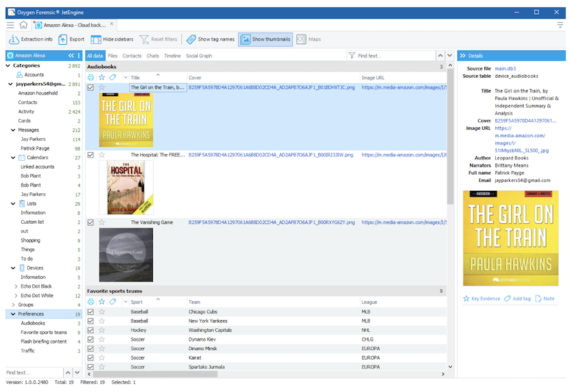Open the top-right options menu icon

coord(560,25)
